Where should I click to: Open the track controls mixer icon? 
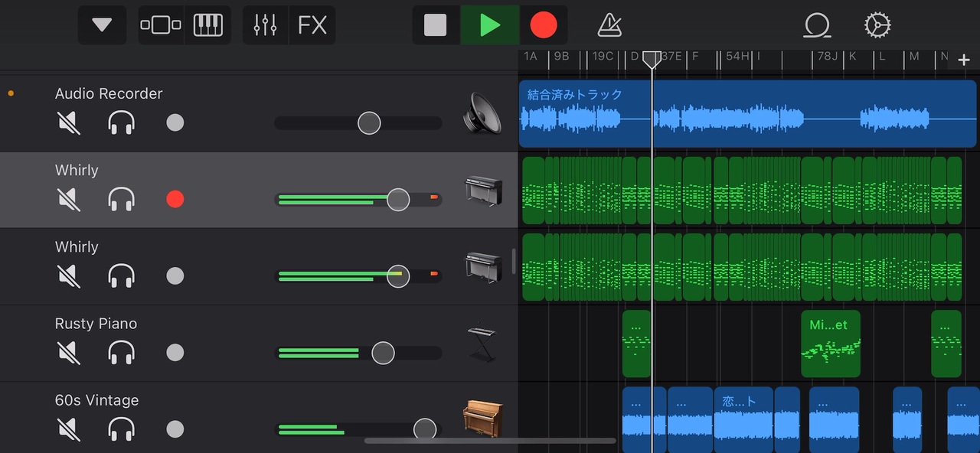(x=265, y=25)
